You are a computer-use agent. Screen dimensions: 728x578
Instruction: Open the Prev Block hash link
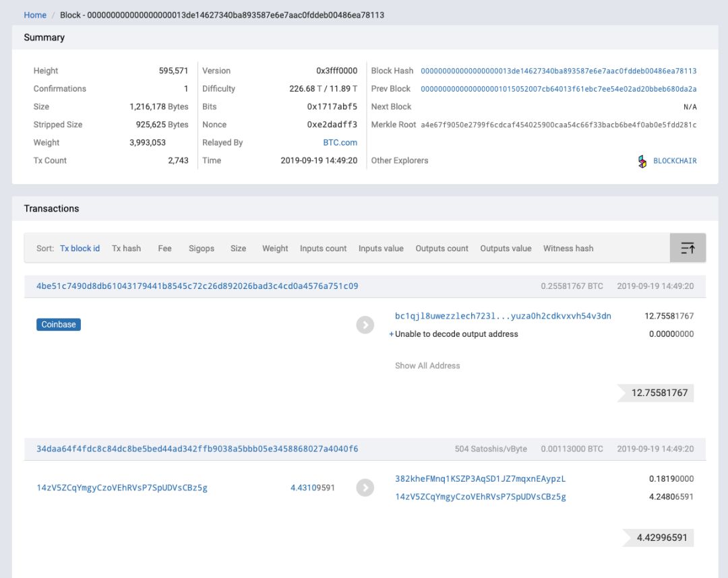coord(558,89)
